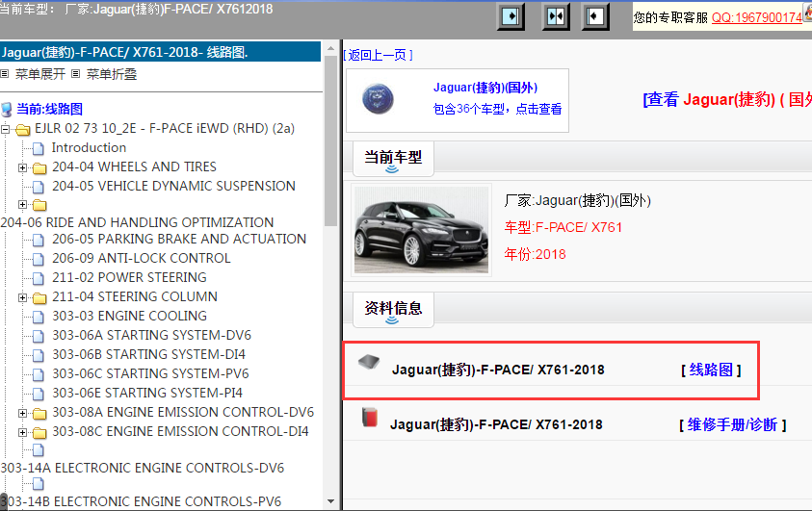Click the 菜单展开 expand-menu icon
The width and height of the screenshot is (812, 511).
5,74
